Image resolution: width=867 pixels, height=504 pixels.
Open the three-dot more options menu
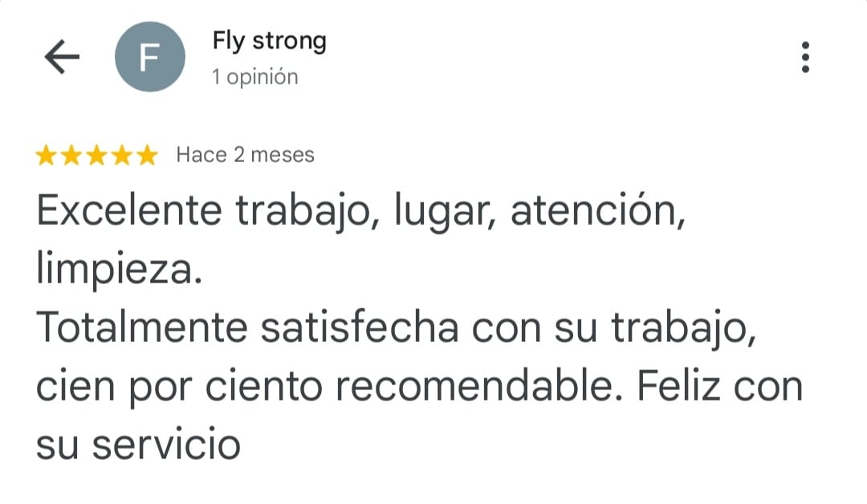point(806,57)
